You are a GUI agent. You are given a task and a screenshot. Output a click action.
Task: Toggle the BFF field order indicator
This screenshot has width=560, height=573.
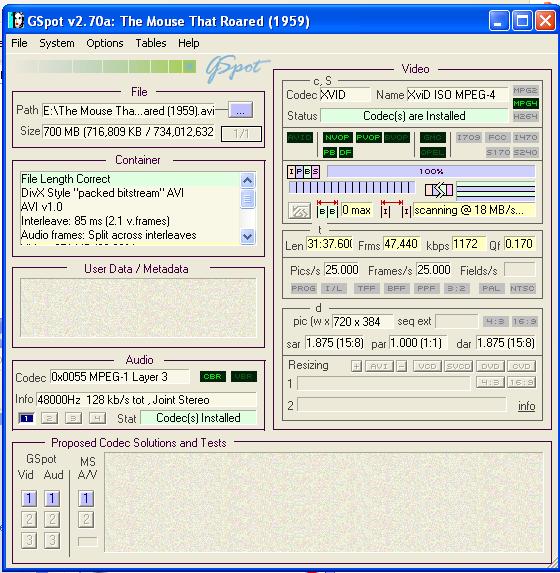(397, 288)
